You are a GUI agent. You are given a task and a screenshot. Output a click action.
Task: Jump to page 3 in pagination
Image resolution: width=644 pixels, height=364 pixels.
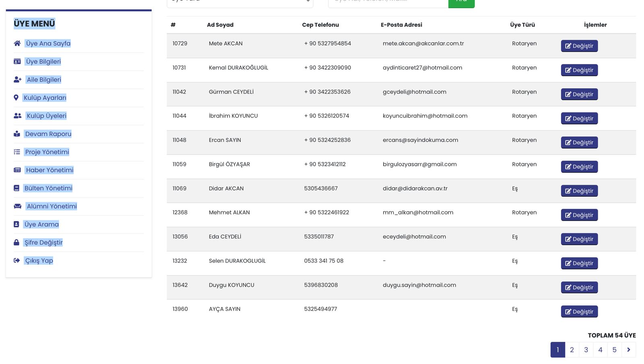pos(586,350)
